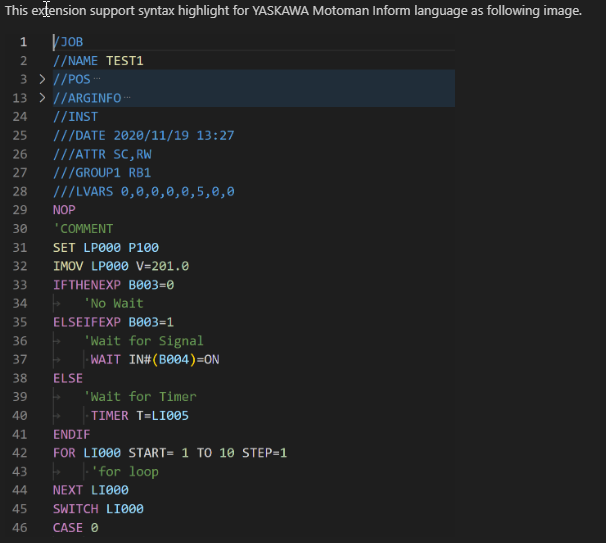Click the SWITCH LI000 statement
This screenshot has width=606, height=543.
click(98, 509)
